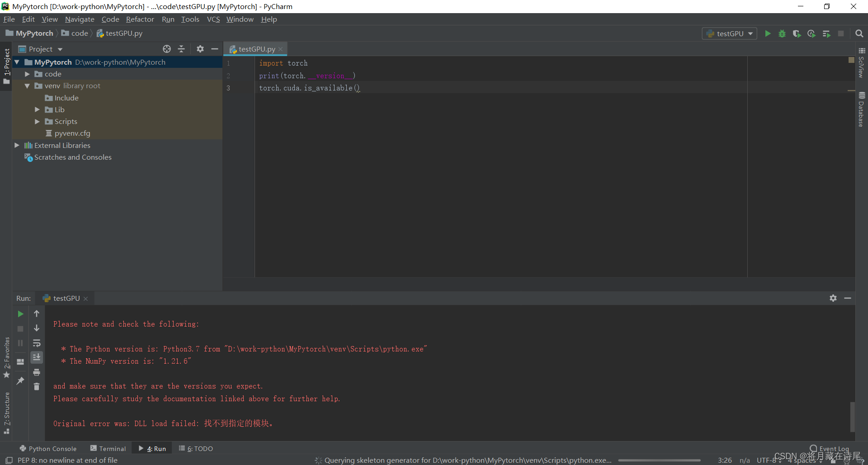868x465 pixels.
Task: Toggle the 1: Project side tab
Action: coord(6,66)
